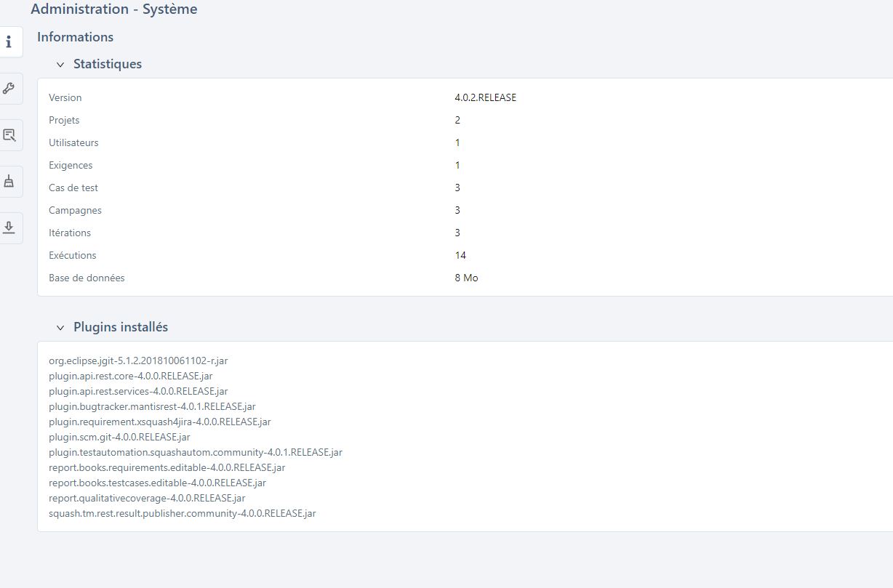Click the Administration - Système page title
The image size is (893, 588).
114,9
